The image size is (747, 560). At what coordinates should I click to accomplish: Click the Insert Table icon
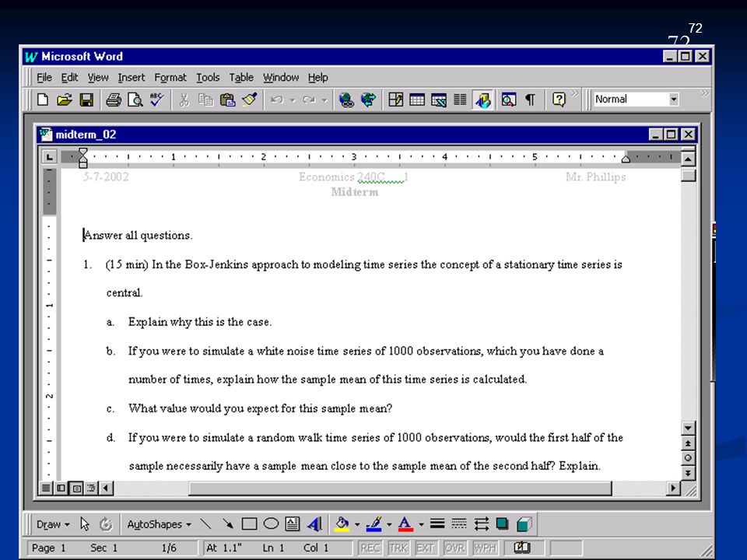tap(417, 100)
